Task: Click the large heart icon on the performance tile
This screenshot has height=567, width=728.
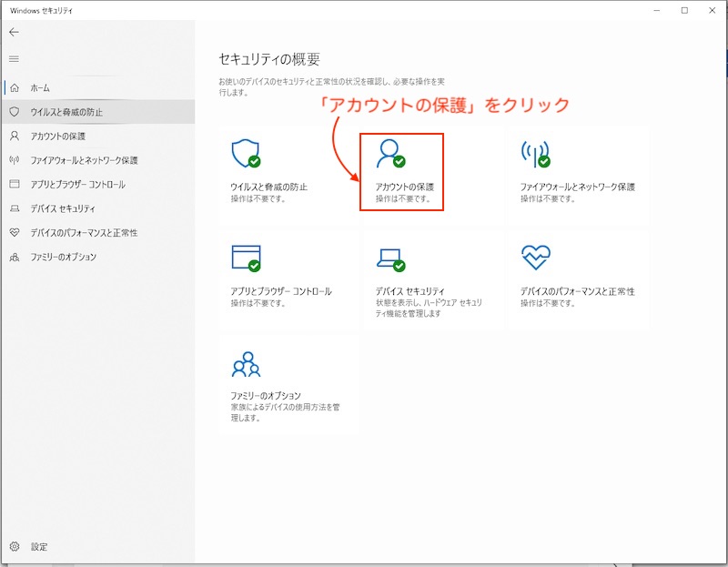Action: (x=536, y=258)
